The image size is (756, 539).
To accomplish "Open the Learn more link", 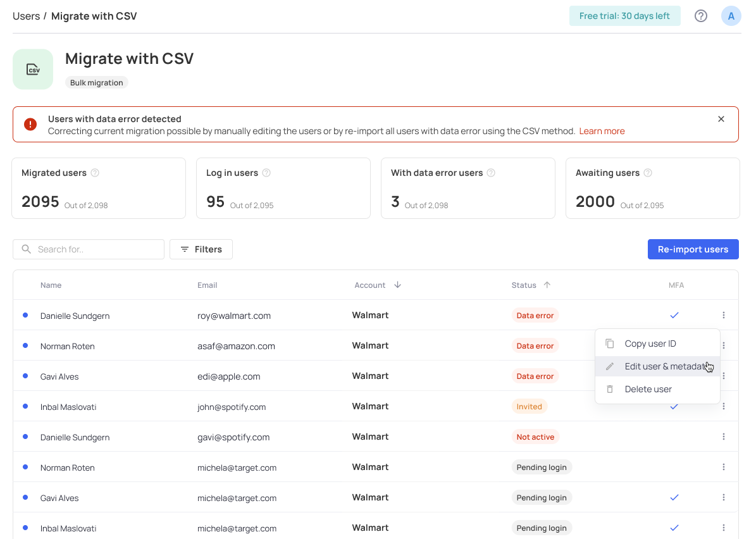I will pos(602,131).
